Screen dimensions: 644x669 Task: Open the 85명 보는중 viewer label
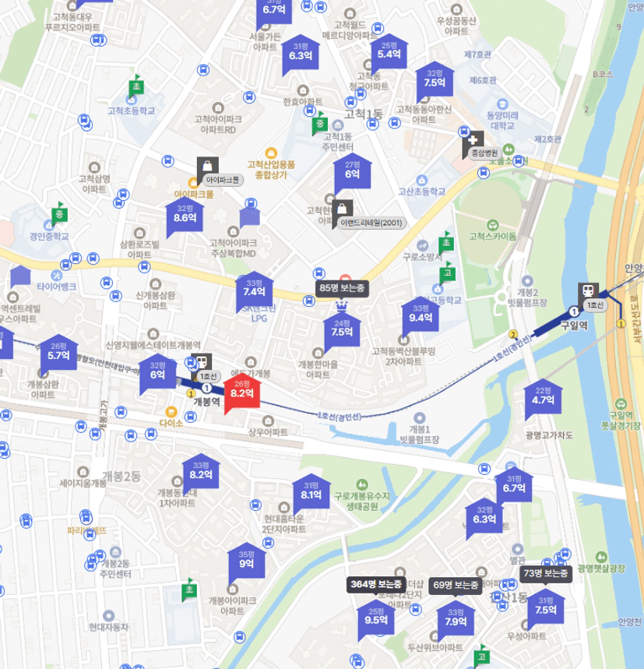point(342,288)
